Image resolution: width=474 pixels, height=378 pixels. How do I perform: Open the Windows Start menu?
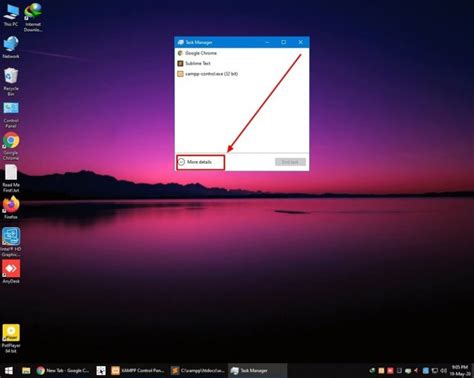click(9, 370)
